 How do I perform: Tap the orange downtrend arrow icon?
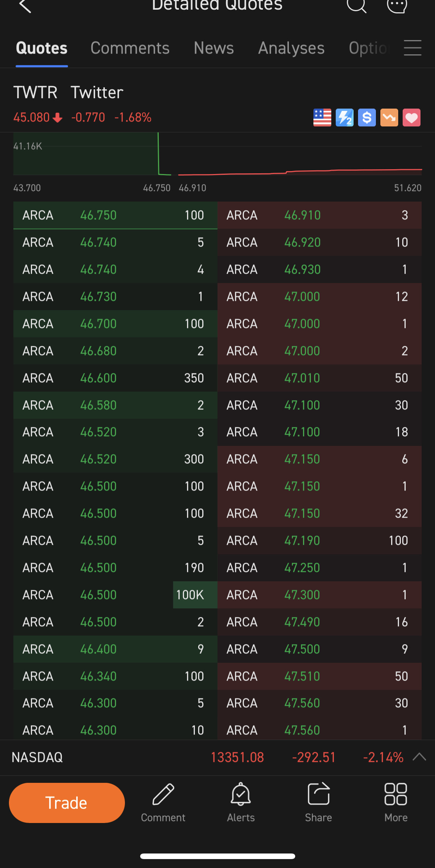pyautogui.click(x=389, y=118)
